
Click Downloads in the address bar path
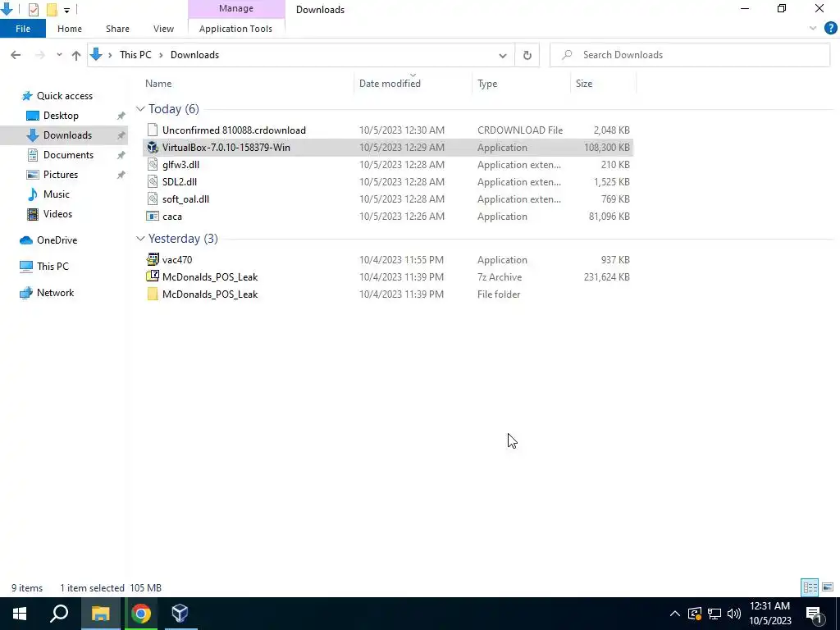tap(194, 55)
